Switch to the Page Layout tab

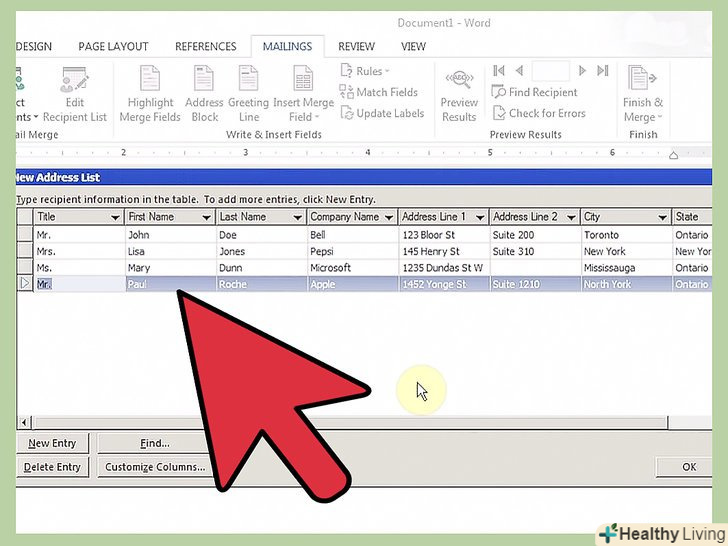(113, 46)
